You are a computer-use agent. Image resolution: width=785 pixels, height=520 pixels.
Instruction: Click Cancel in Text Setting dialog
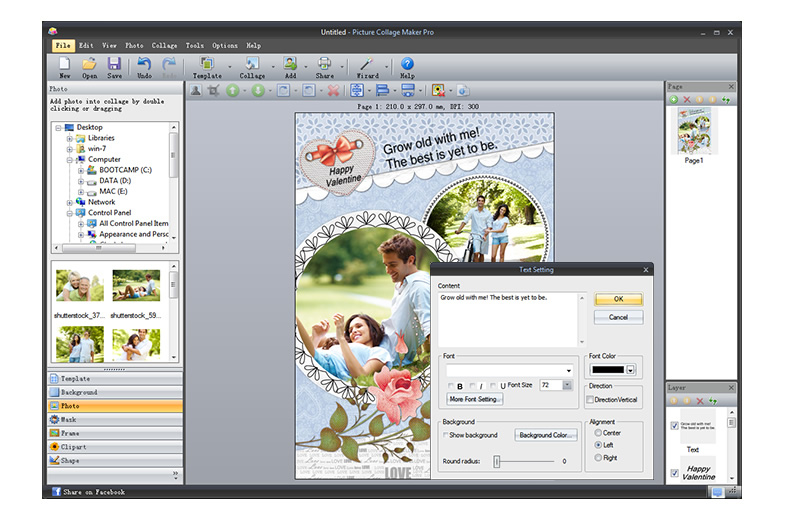tap(618, 317)
